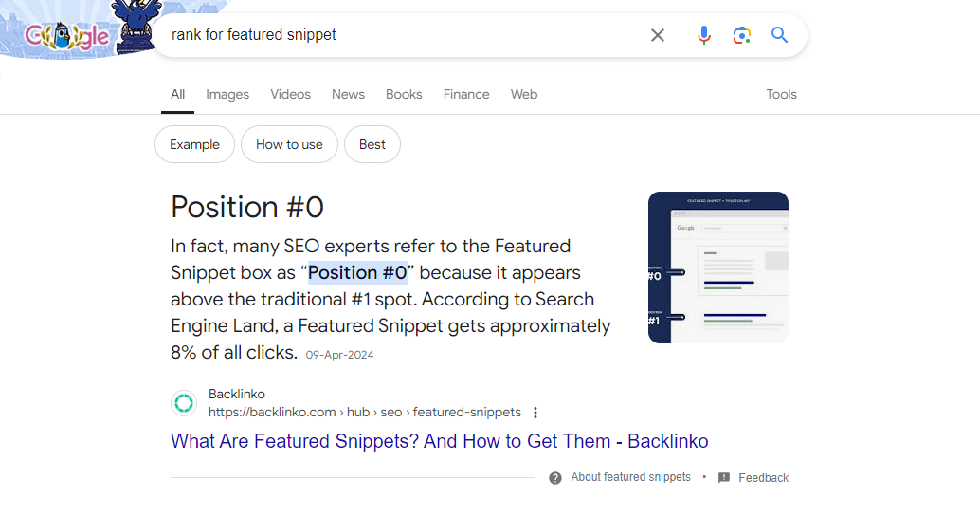Click the Backlinko site name label
Image resolution: width=980 pixels, height=517 pixels.
point(237,395)
